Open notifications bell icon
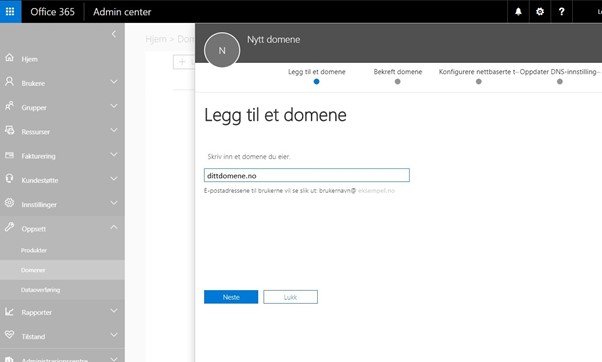This screenshot has width=602, height=362. pos(518,12)
